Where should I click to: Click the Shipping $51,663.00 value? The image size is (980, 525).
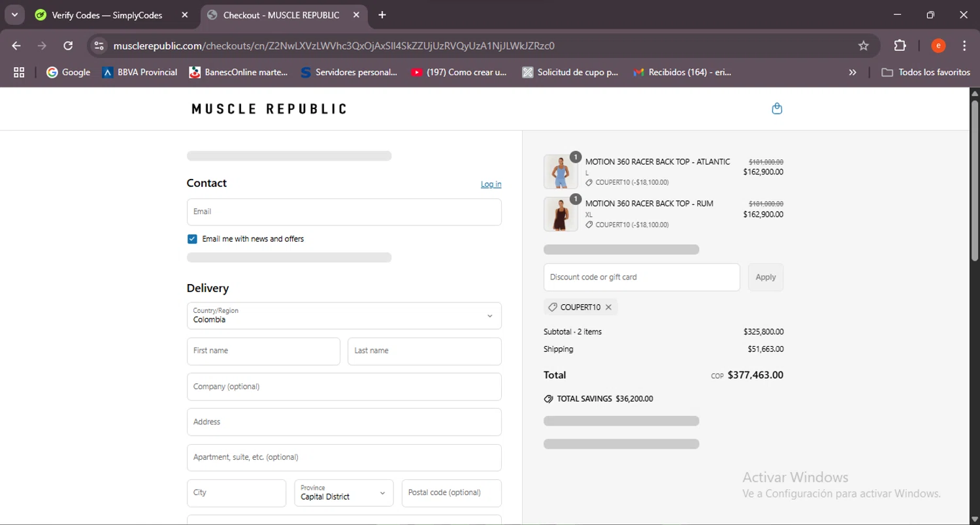coord(766,349)
